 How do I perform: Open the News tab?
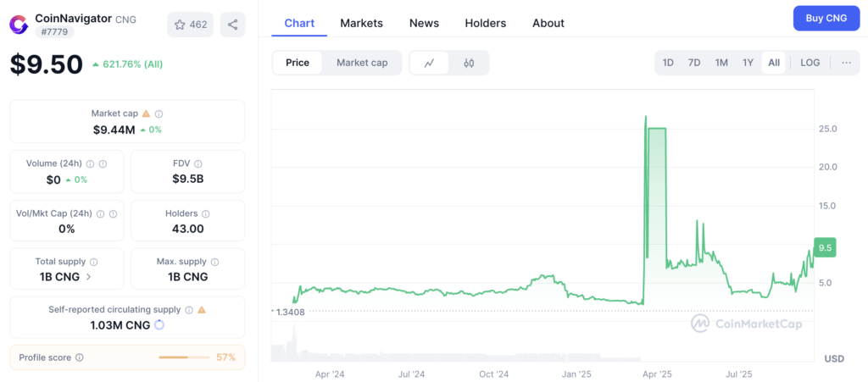424,23
